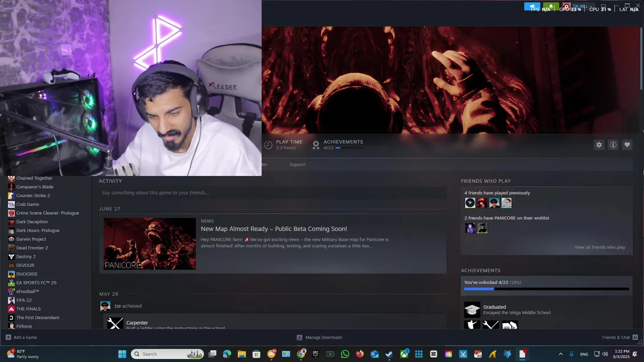Open PANICORE news article thumbnail
644x362 pixels.
(x=150, y=243)
